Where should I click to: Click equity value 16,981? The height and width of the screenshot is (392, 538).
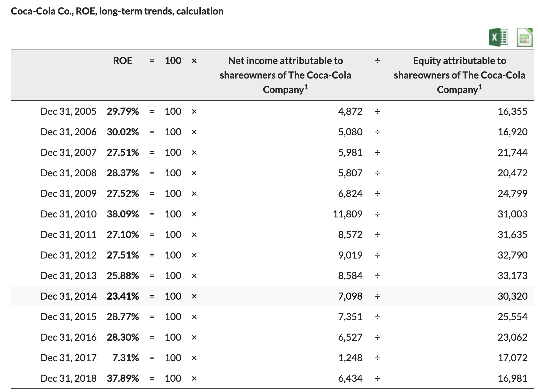[513, 378]
